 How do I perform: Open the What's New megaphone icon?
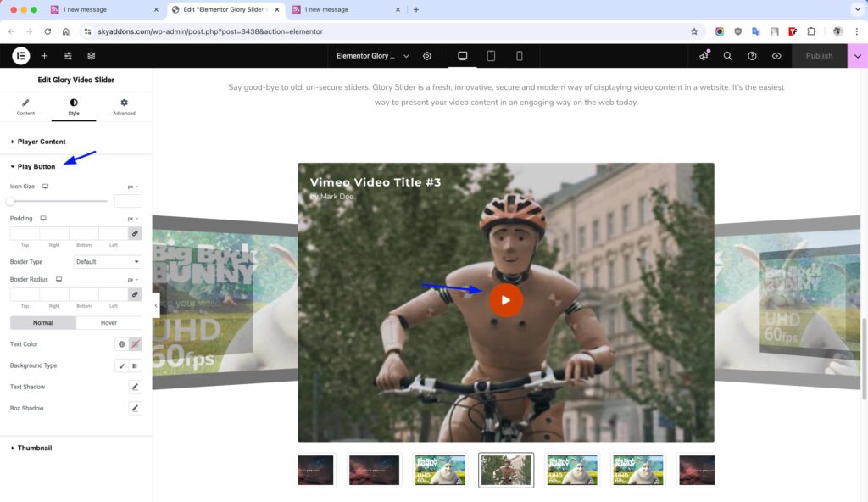coord(704,56)
